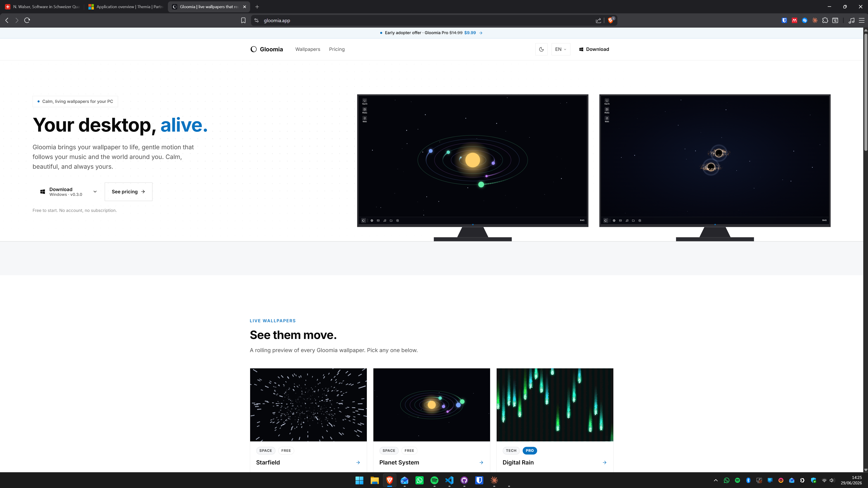Click the header Download button
This screenshot has width=868, height=488.
[594, 49]
